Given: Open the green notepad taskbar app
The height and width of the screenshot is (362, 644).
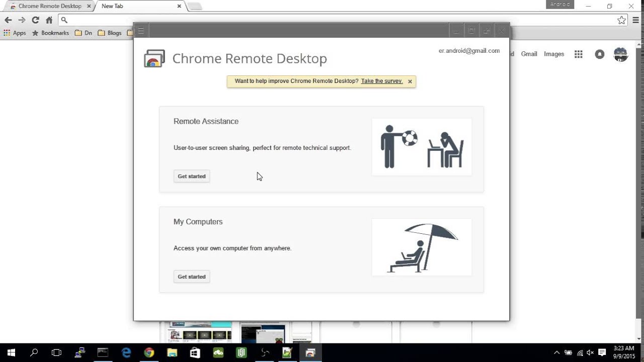Looking at the screenshot, I should pyautogui.click(x=242, y=353).
